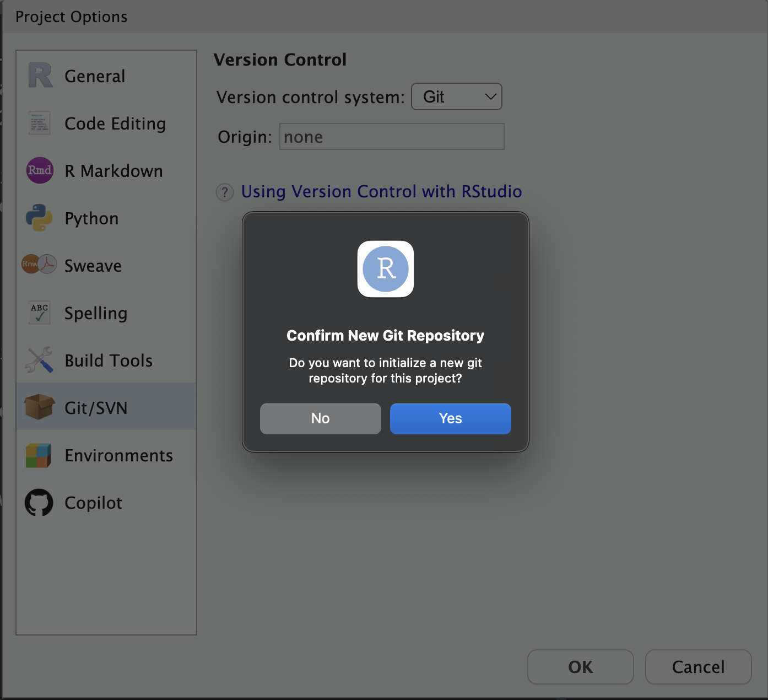This screenshot has height=700, width=768.
Task: Click the Sweave Rnw PDF icon
Action: click(39, 264)
